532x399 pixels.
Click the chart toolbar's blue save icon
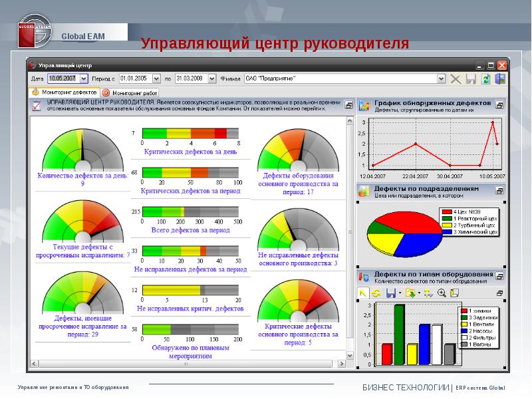coord(390,293)
